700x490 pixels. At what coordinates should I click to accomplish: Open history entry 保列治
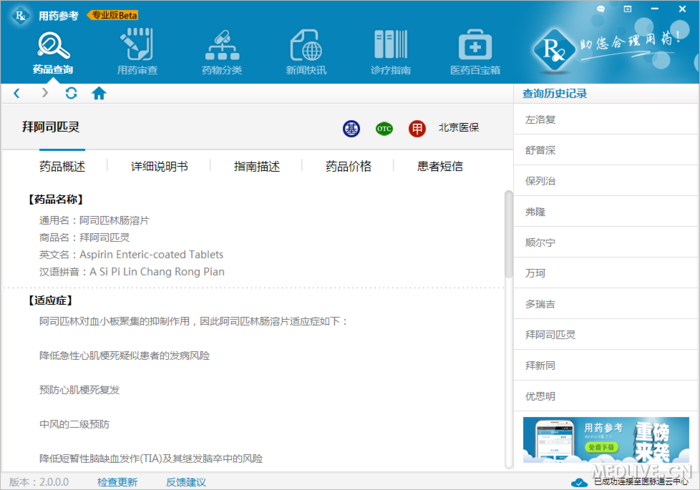click(606, 181)
